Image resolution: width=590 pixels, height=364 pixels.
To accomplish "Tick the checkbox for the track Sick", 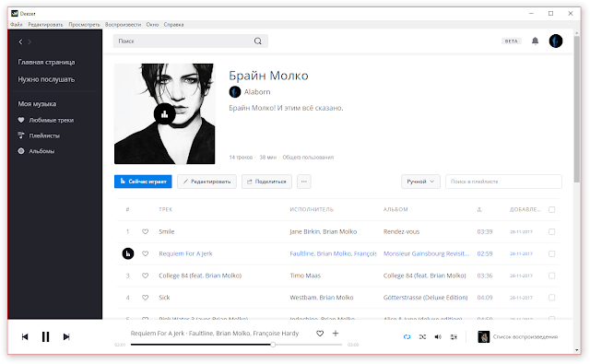I will click(x=551, y=298).
